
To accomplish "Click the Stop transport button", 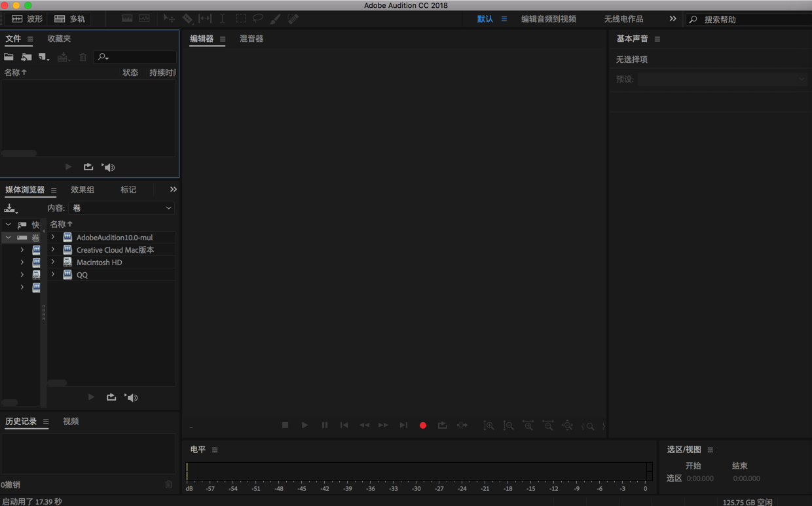I will [285, 425].
